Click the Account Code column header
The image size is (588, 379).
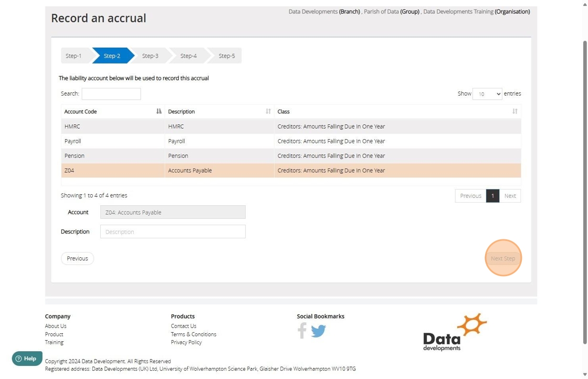click(x=113, y=111)
